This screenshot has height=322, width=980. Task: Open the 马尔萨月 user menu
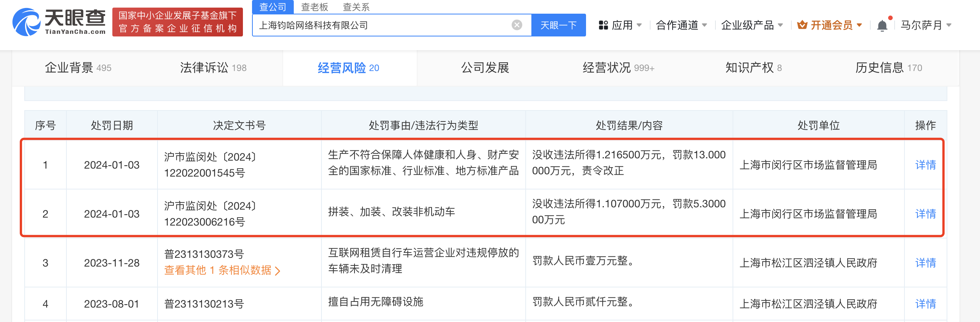tap(925, 25)
